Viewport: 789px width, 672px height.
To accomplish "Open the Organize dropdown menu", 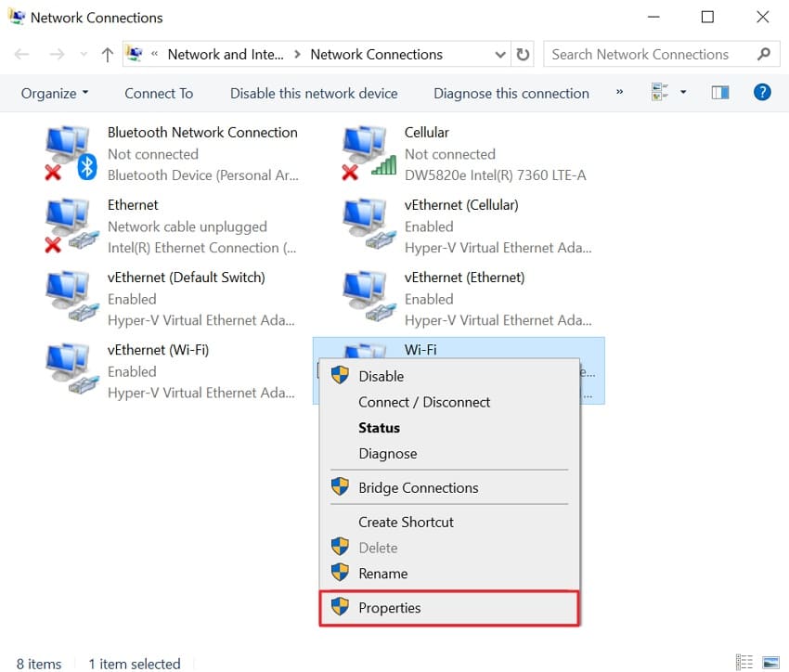I will [x=53, y=93].
